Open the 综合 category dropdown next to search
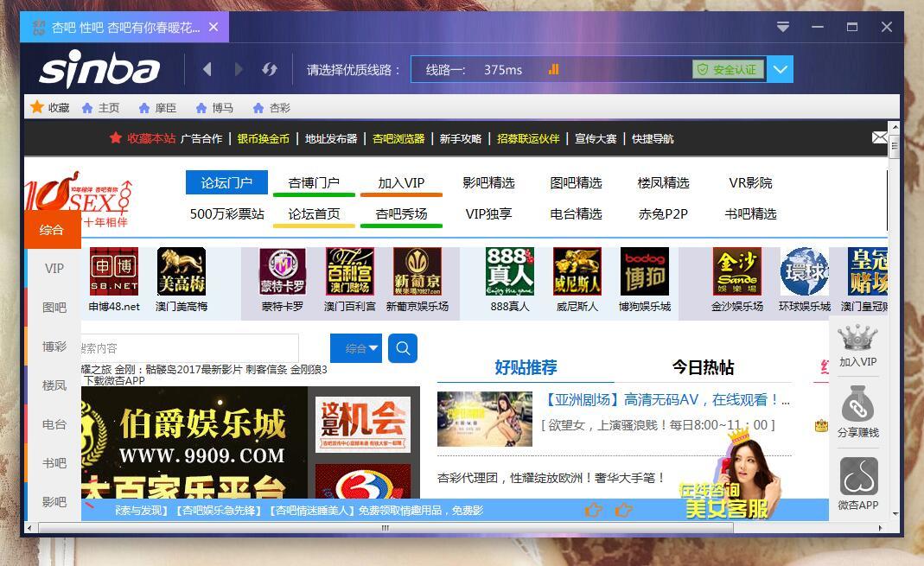Screen dimensions: 924x566 (355, 348)
